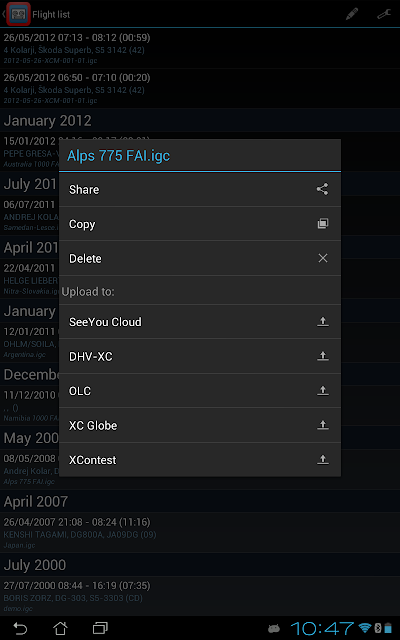Tap upload arrow for SeeYou Cloud
400x640 pixels.
322,322
